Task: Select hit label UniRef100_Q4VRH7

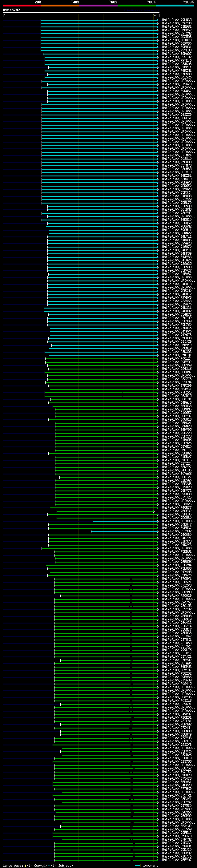Action: coord(176,714)
